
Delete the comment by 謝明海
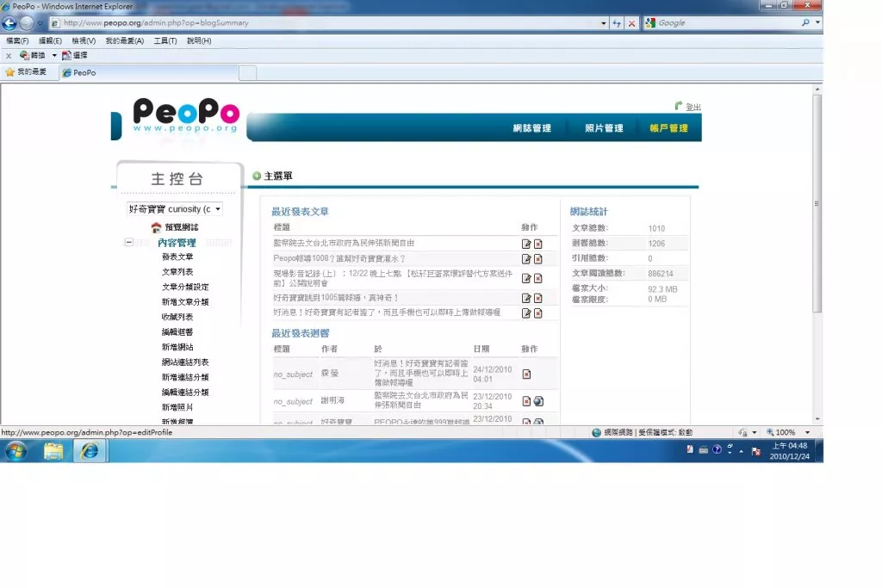[x=526, y=401]
